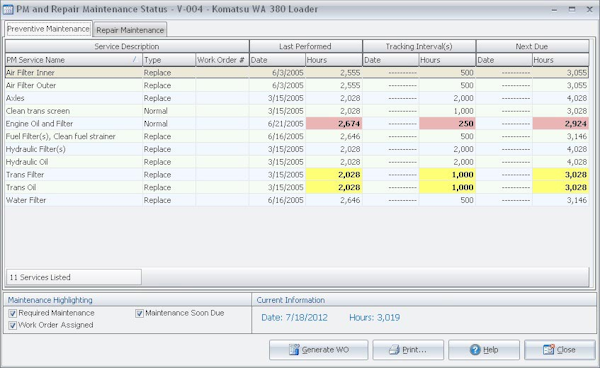Select the Axles service row
This screenshot has height=368, width=600.
click(297, 98)
